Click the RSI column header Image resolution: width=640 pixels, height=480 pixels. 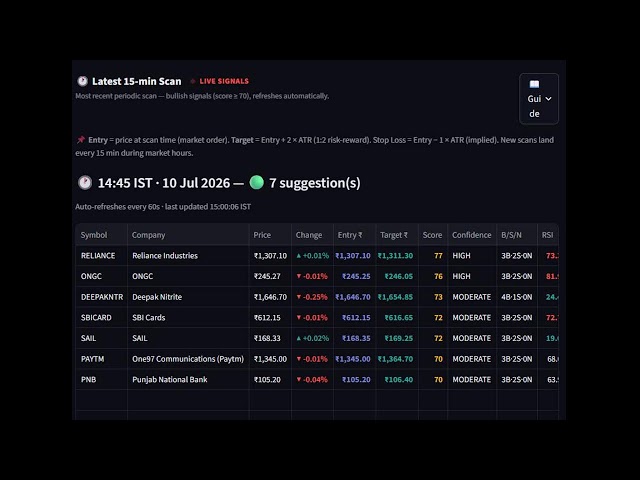coord(547,235)
